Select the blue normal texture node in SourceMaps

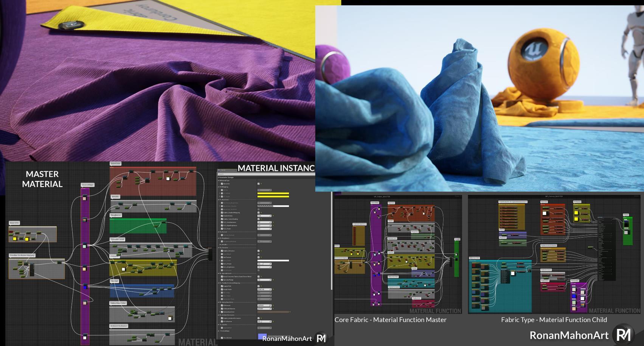85,287
